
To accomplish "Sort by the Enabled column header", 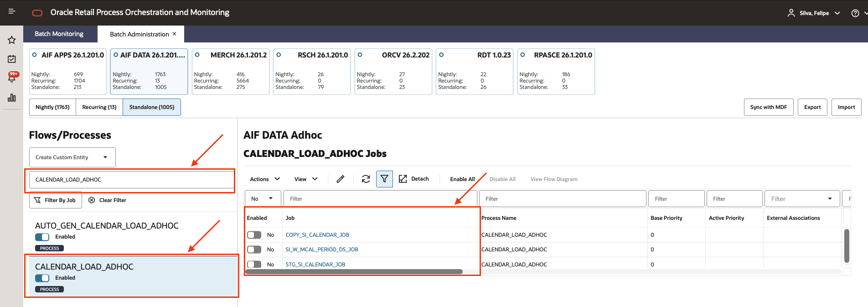I will [x=257, y=218].
